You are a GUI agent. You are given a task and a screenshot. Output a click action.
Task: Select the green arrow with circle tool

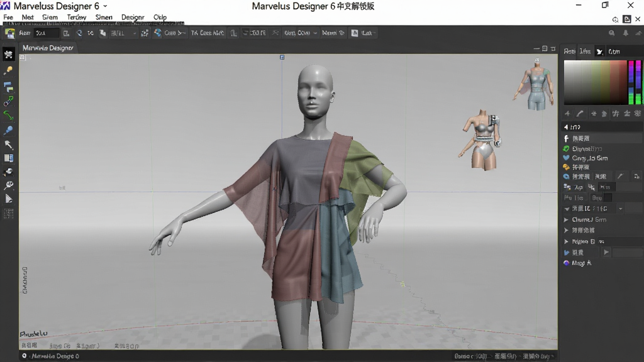pos(8,101)
